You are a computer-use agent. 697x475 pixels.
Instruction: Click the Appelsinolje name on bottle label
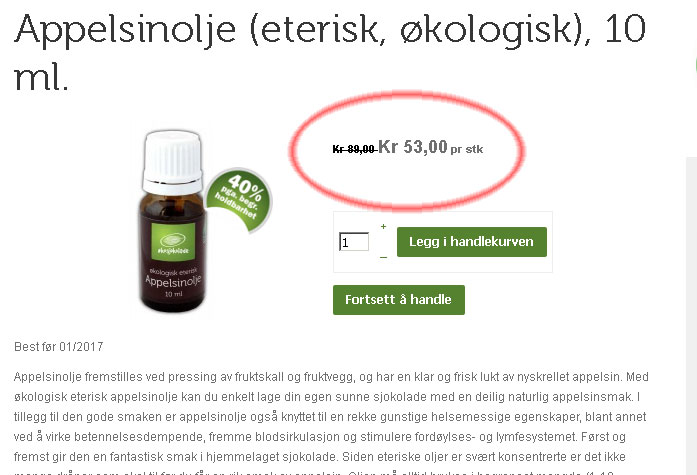(x=173, y=281)
